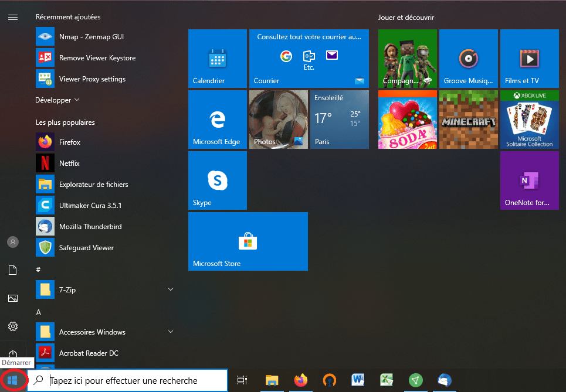Image resolution: width=566 pixels, height=392 pixels.
Task: Launch Candy Crush Soda tile
Action: point(408,120)
